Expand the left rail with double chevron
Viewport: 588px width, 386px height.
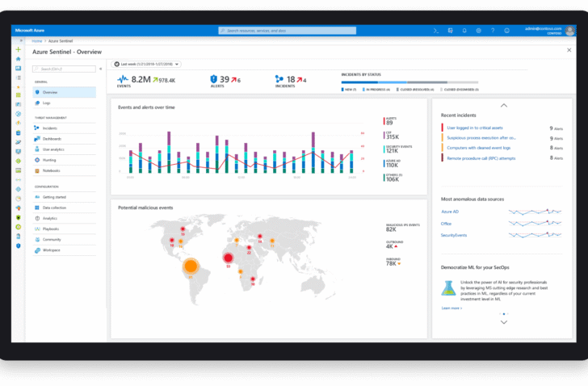click(x=21, y=40)
